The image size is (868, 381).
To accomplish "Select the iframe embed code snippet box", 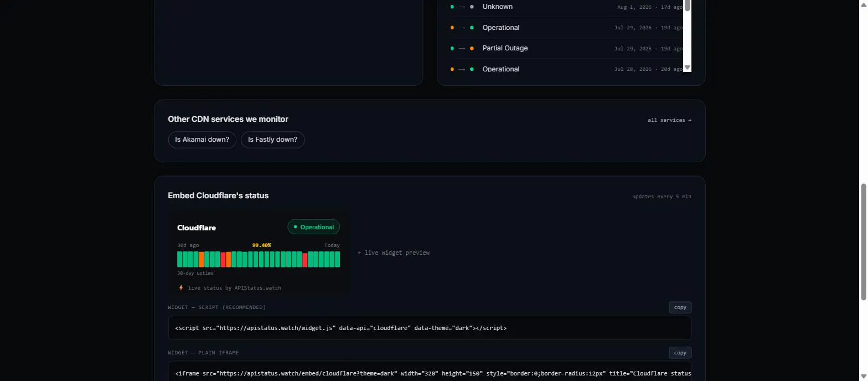I will pyautogui.click(x=430, y=372).
